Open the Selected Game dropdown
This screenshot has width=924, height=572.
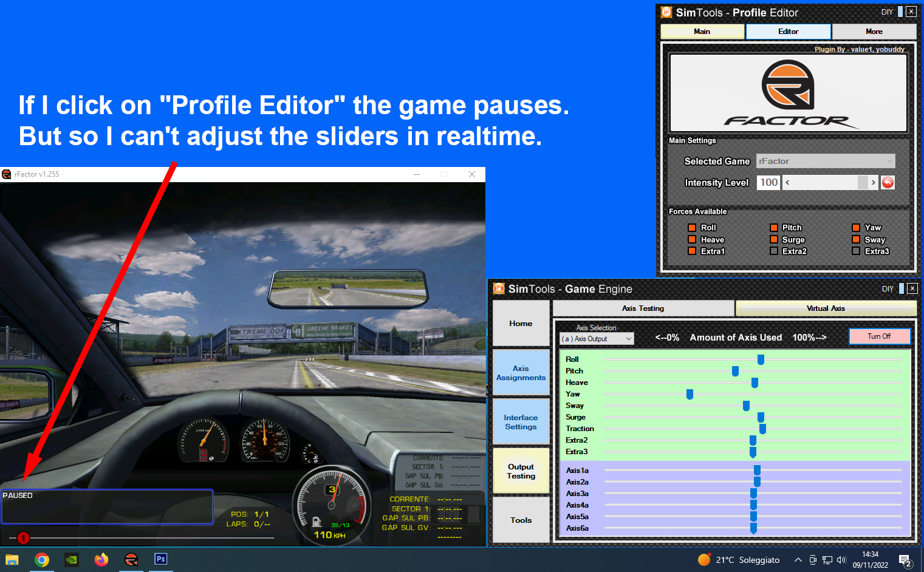pyautogui.click(x=826, y=161)
